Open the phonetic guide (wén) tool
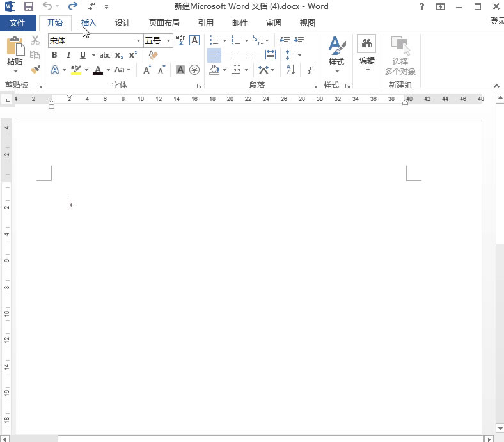Image resolution: width=504 pixels, height=442 pixels. tap(180, 40)
